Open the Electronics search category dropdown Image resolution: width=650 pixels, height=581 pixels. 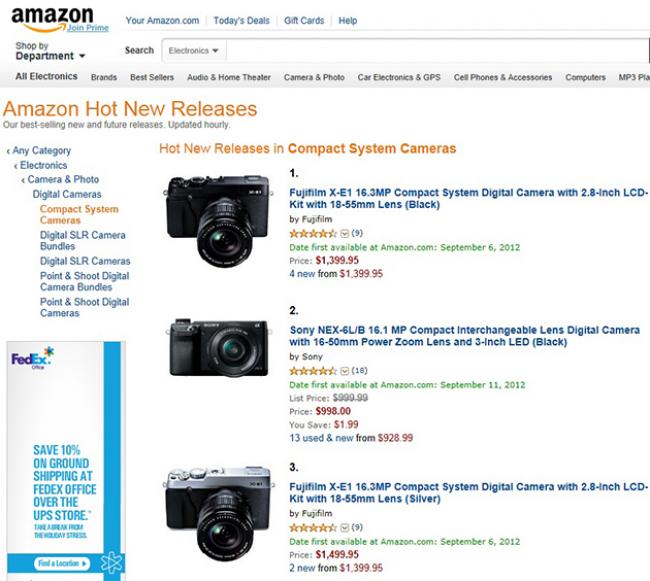tap(194, 51)
